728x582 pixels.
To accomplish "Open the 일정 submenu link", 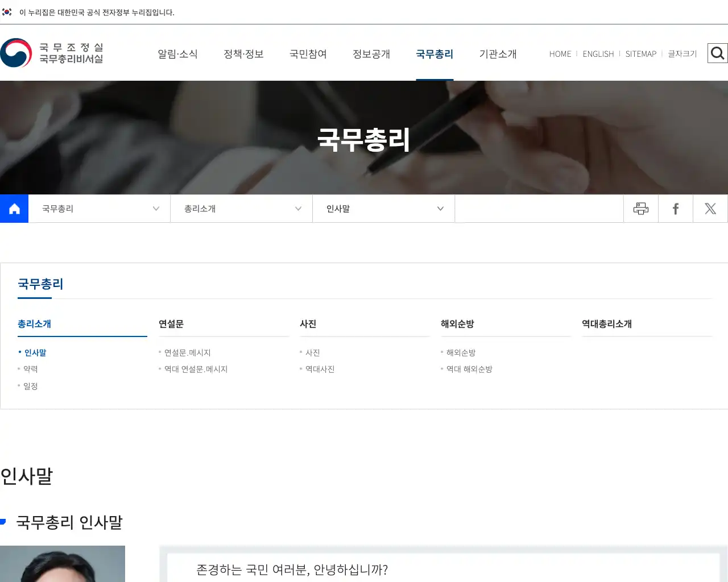I will tap(31, 386).
